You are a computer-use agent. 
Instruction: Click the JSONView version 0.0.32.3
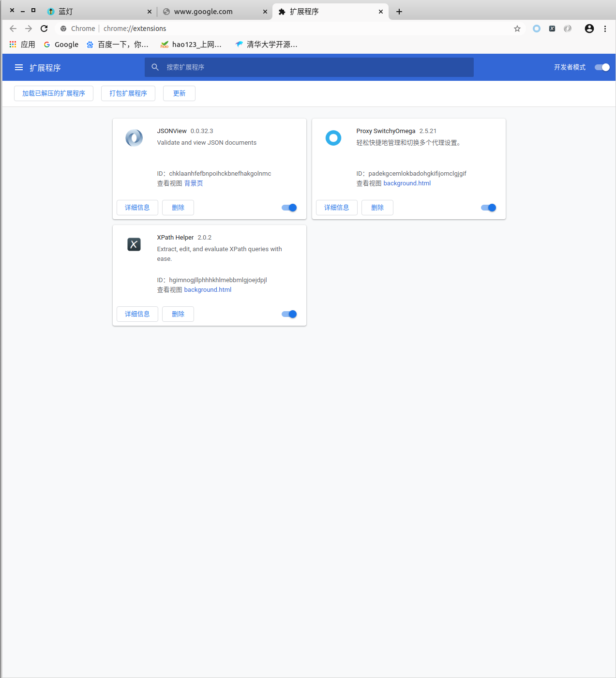click(202, 131)
